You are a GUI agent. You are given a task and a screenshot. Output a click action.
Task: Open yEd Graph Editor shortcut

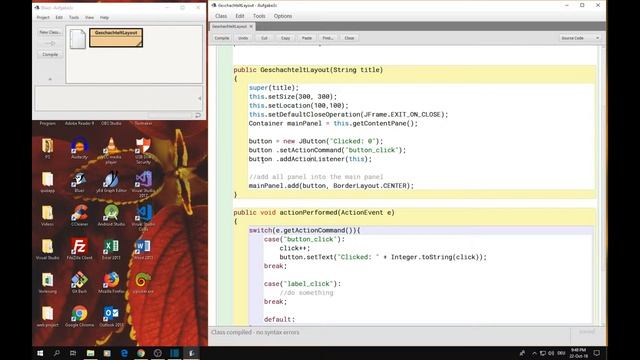tap(111, 182)
